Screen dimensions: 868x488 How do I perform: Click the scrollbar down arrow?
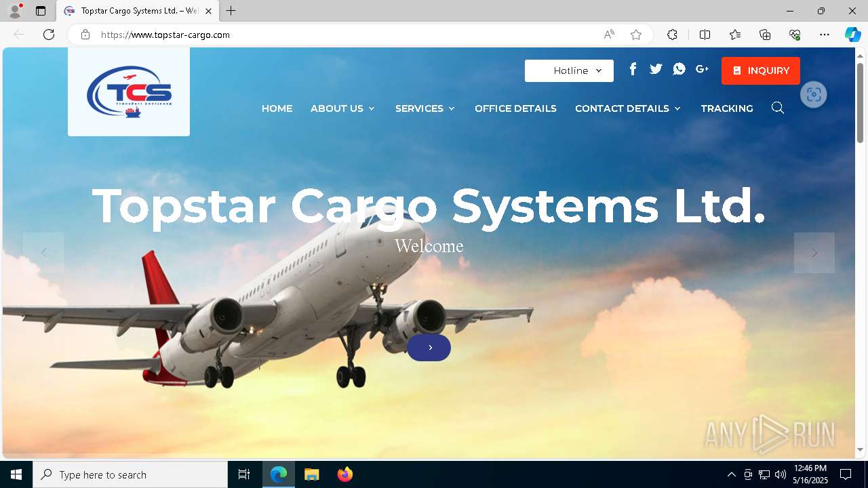[860, 449]
